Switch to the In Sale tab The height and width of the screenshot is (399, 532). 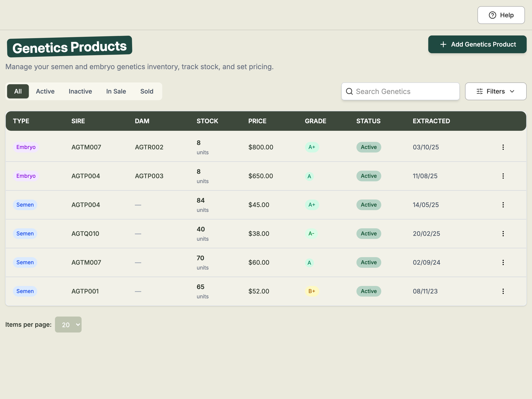116,91
